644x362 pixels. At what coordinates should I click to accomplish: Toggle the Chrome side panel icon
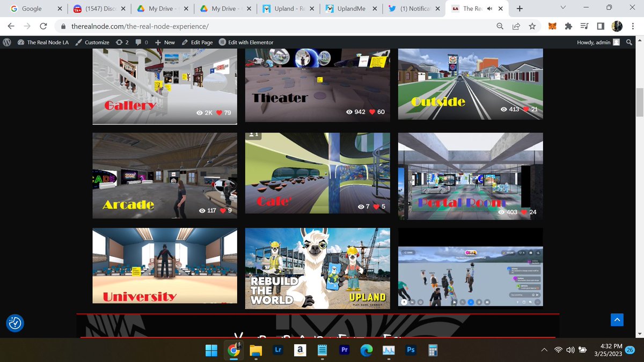click(x=601, y=26)
